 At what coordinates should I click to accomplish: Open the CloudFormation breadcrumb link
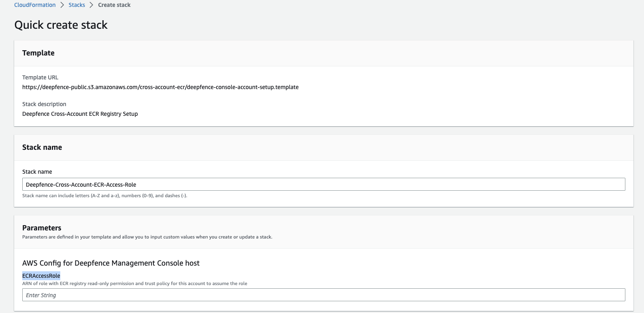point(35,5)
